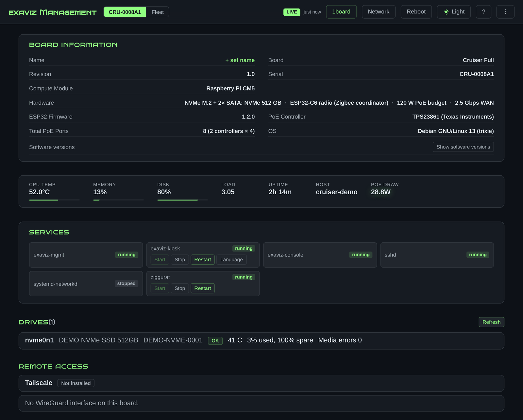Open the three-dot overflow menu
Viewport: 523px width, 420px height.
pos(505,12)
